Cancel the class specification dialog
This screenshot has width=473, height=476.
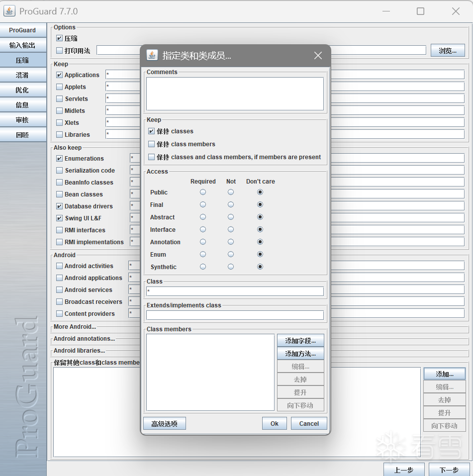pos(309,423)
